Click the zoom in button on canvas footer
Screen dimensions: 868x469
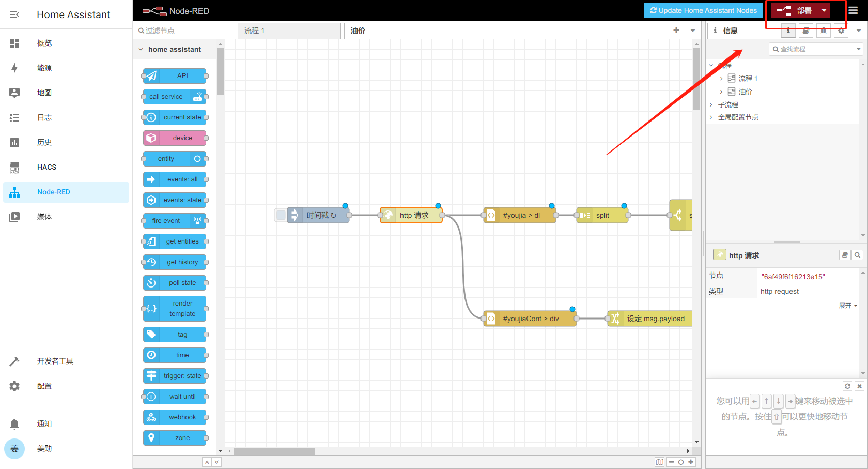(691, 462)
